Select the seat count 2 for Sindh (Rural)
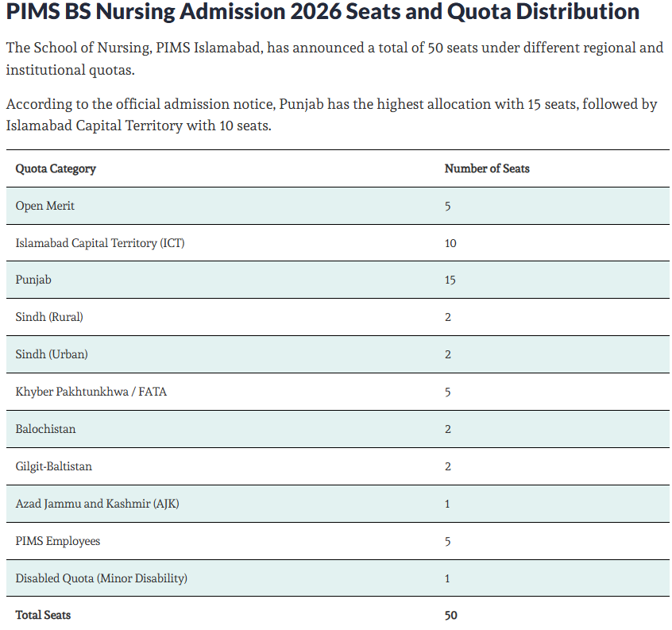This screenshot has height=630, width=672. point(448,318)
